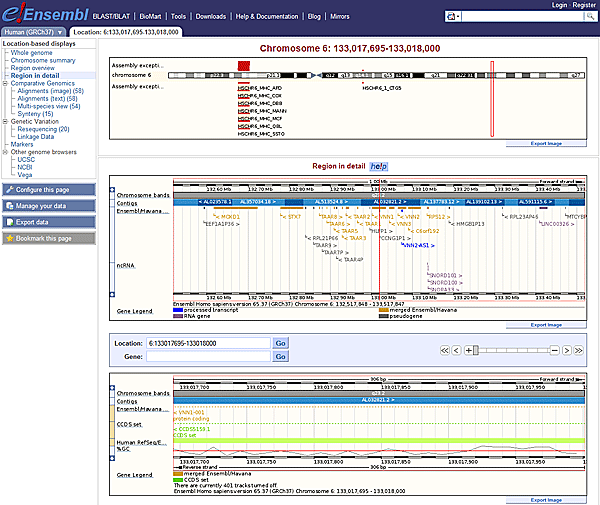This screenshot has width=600, height=505.
Task: Bookmark this page
Action: 49,239
